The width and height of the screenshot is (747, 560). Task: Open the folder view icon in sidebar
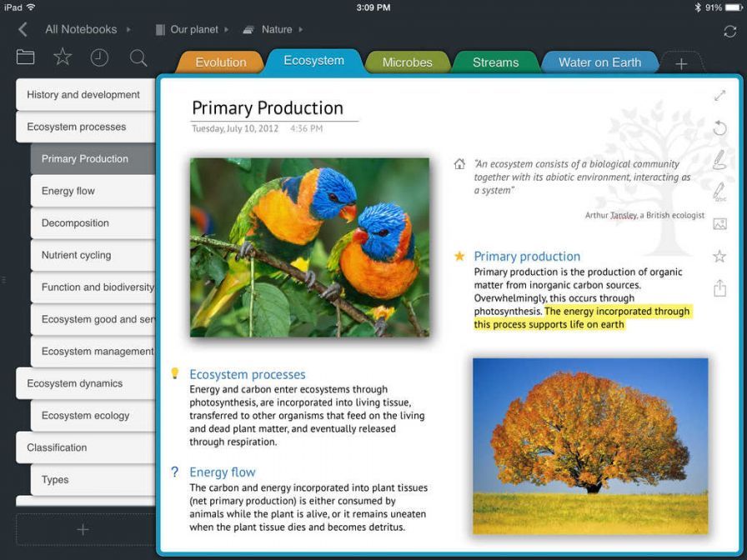(x=25, y=57)
